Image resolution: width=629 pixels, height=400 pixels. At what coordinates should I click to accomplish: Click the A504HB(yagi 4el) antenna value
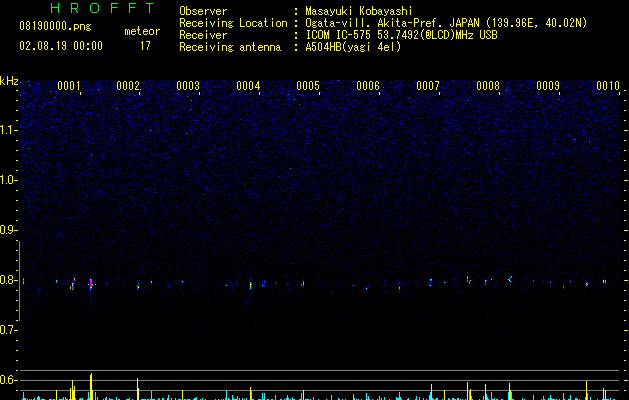pyautogui.click(x=353, y=47)
